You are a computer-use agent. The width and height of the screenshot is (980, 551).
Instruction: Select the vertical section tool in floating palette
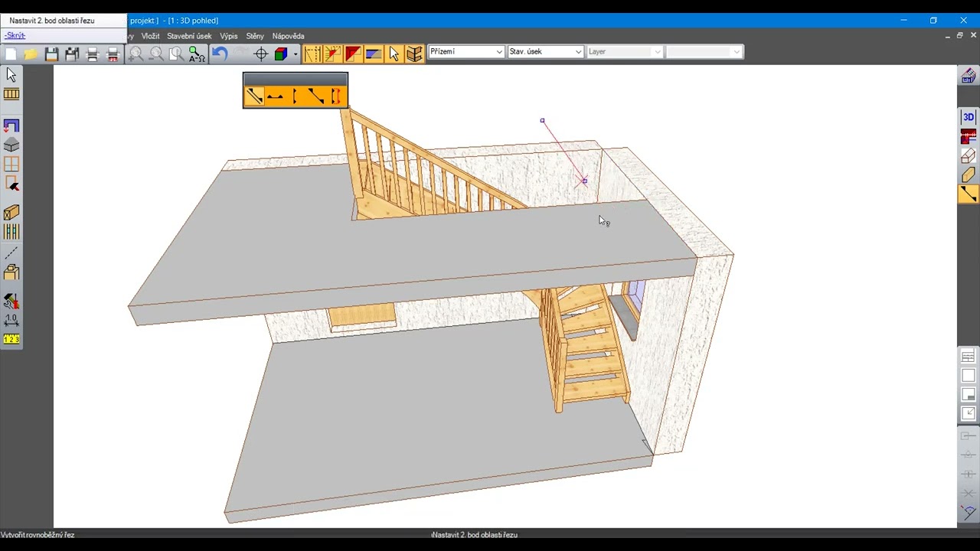click(296, 96)
